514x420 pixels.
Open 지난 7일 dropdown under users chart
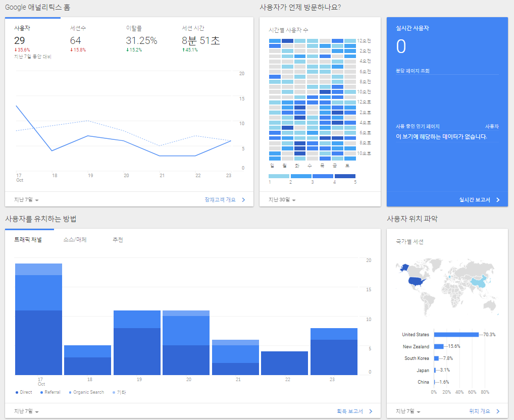27,200
